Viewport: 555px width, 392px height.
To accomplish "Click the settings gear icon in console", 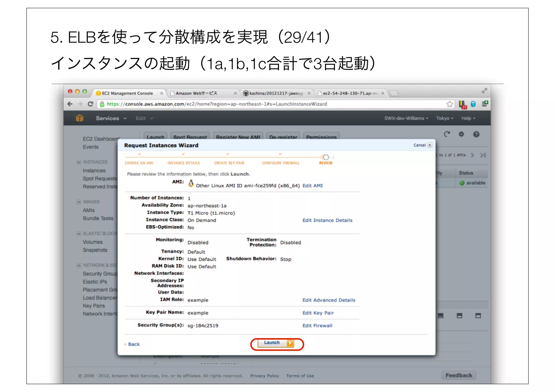I will (461, 134).
